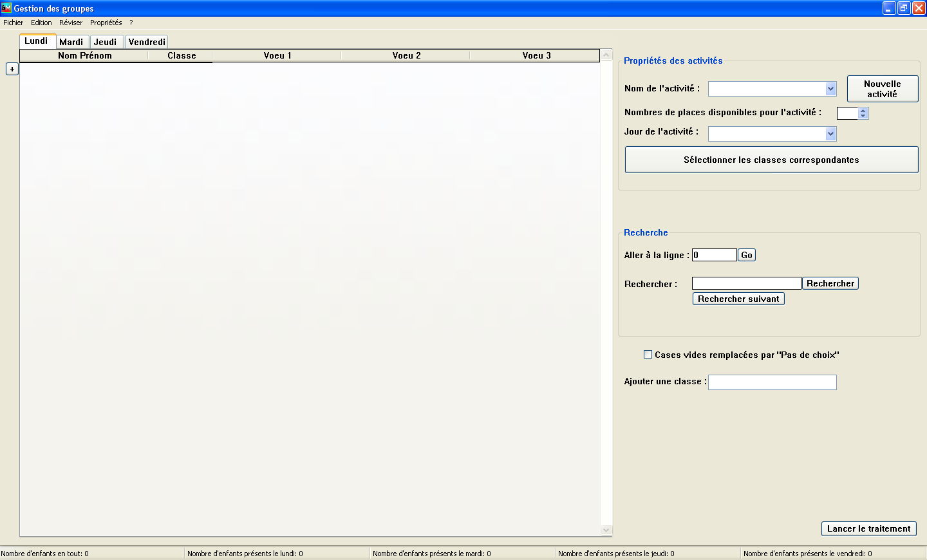Open the Réviser menu
The height and width of the screenshot is (560, 927).
(x=71, y=23)
